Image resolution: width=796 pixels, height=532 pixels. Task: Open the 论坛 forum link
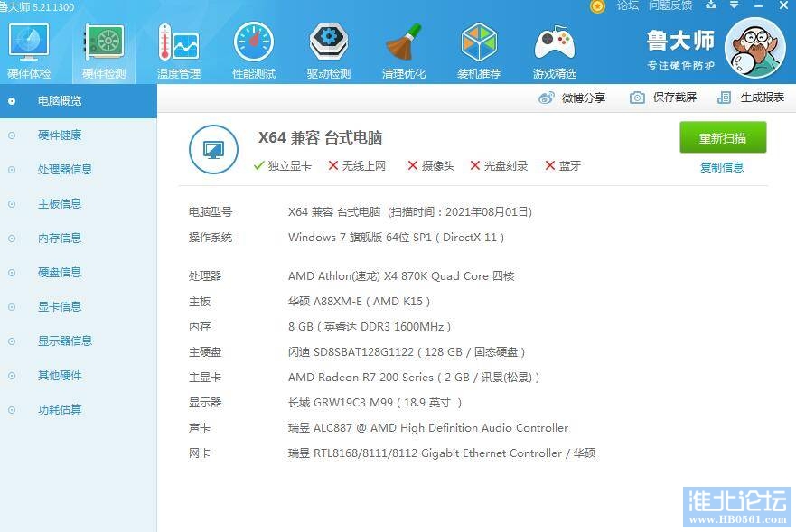(627, 5)
